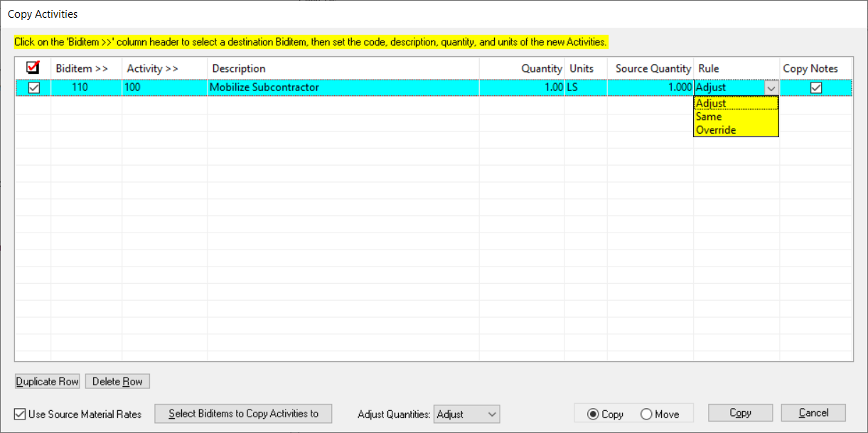The image size is (868, 433).
Task: Click 'Select Biditems to Copy Activities to'
Action: [243, 413]
